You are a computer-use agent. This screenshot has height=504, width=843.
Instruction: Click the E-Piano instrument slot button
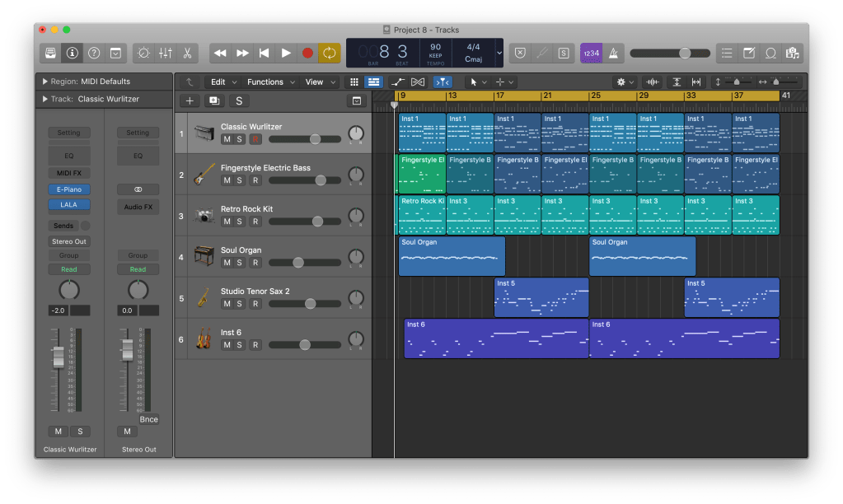pyautogui.click(x=68, y=189)
